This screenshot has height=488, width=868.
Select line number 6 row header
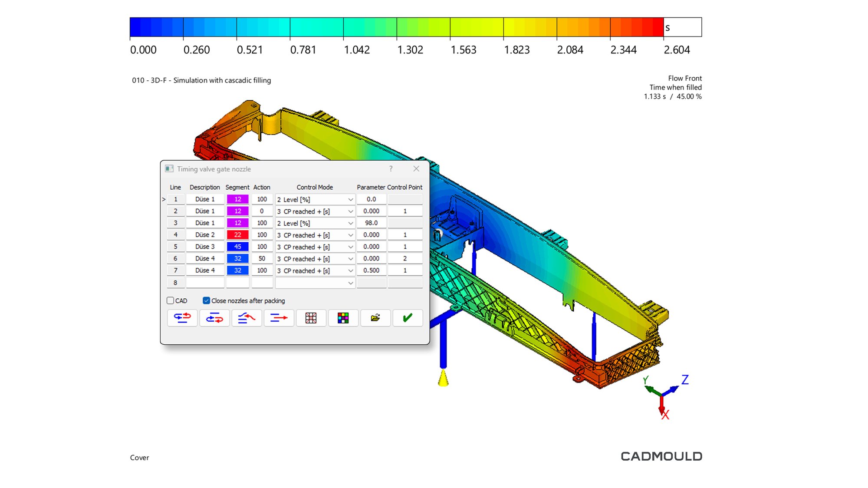175,258
